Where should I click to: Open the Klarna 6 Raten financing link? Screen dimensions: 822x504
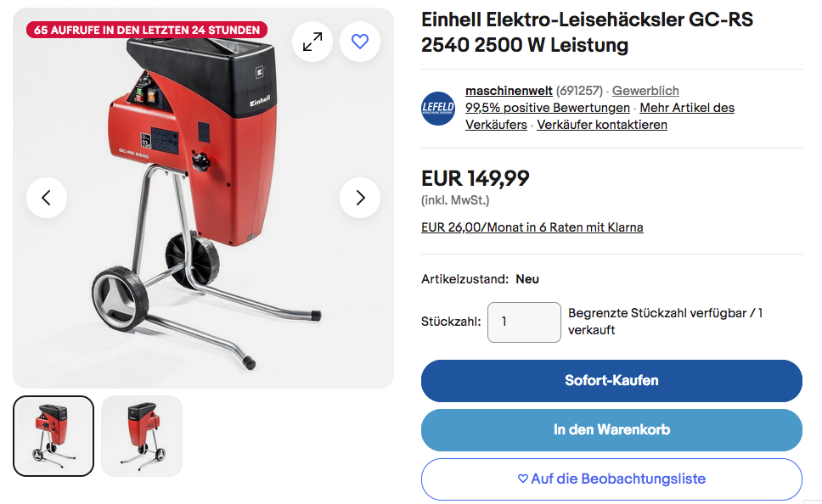tap(532, 227)
